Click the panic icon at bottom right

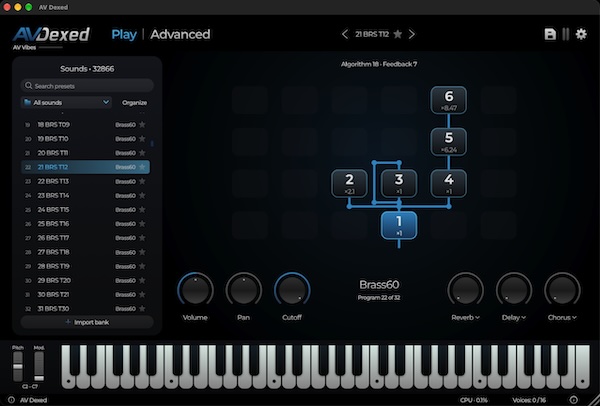(573, 400)
